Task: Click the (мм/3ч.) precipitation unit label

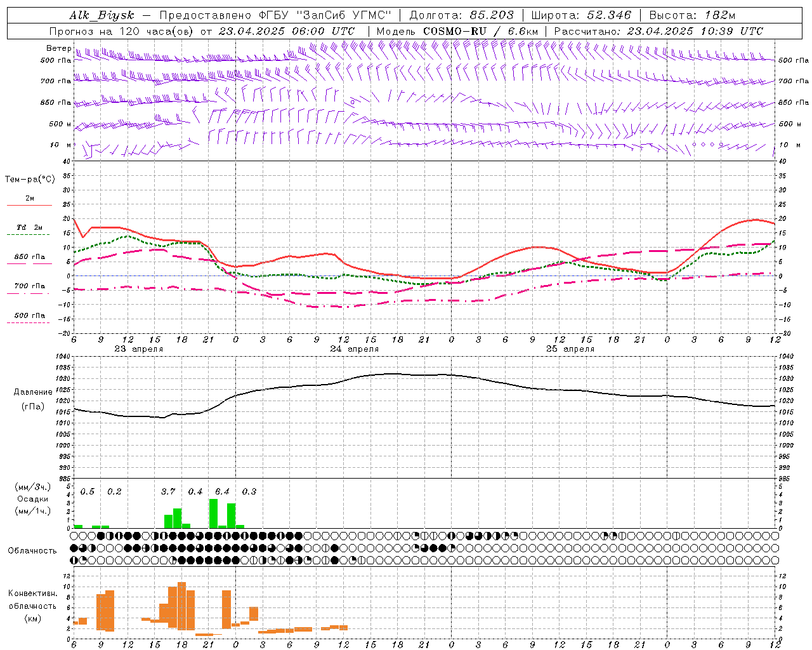Action: [x=33, y=487]
